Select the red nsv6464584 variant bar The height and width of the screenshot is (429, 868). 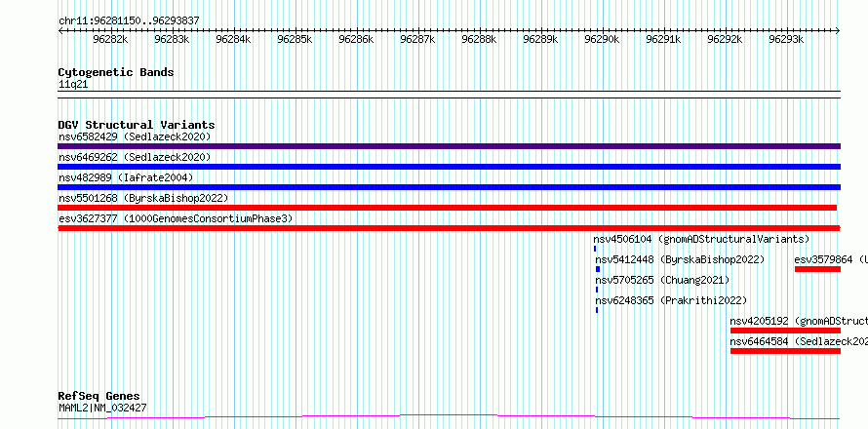click(785, 351)
